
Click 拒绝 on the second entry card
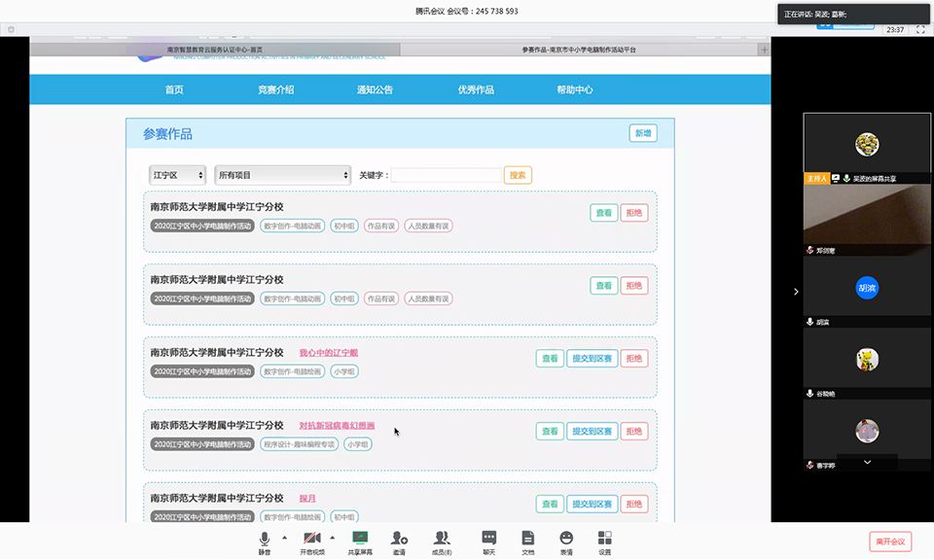(634, 286)
